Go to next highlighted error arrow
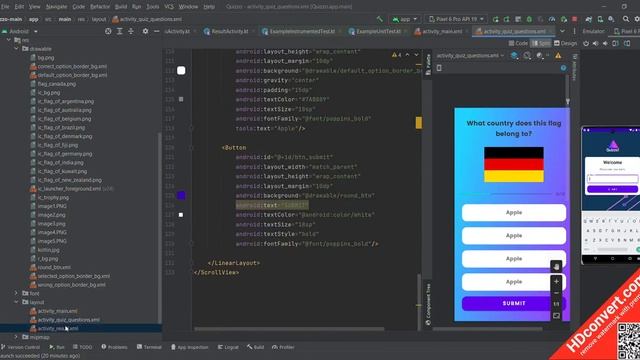 click(416, 55)
